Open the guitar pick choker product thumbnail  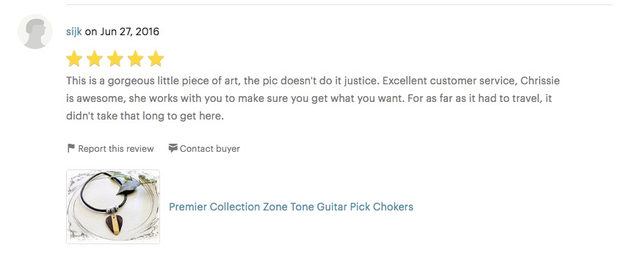click(113, 207)
